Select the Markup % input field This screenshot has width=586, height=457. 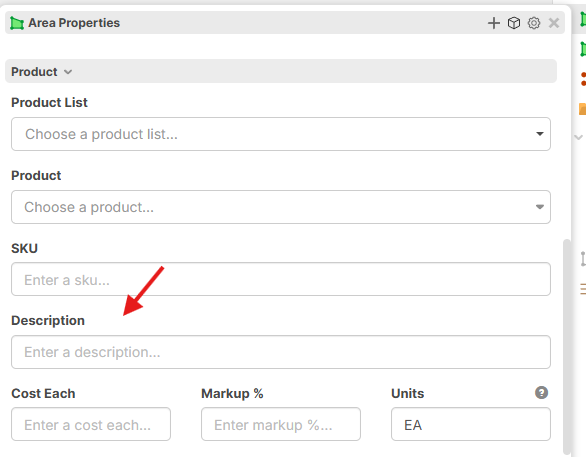click(281, 424)
